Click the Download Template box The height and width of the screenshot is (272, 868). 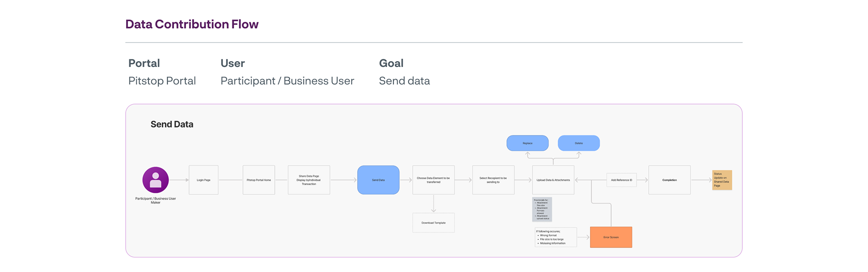(x=433, y=223)
